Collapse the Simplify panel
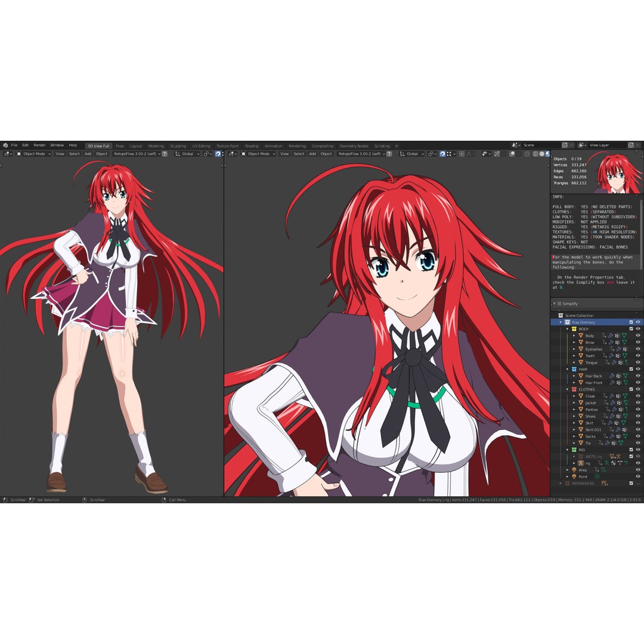The height and width of the screenshot is (644, 644). pyautogui.click(x=554, y=304)
